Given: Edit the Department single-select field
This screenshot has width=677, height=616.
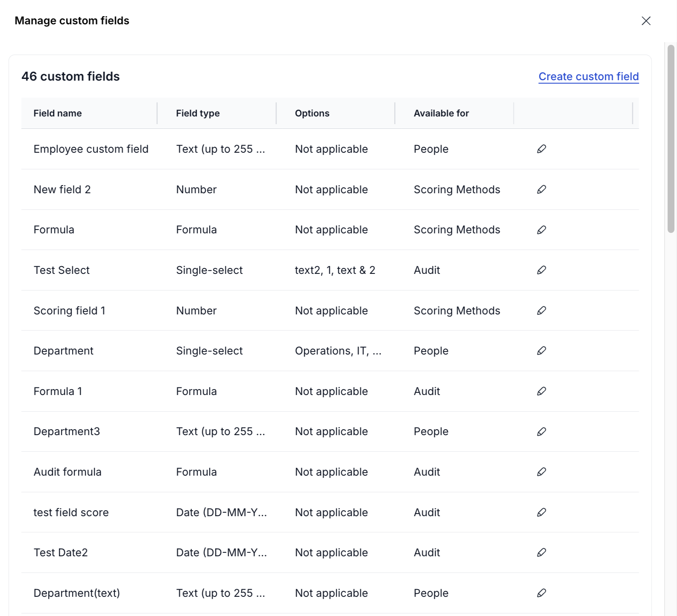Looking at the screenshot, I should [541, 351].
